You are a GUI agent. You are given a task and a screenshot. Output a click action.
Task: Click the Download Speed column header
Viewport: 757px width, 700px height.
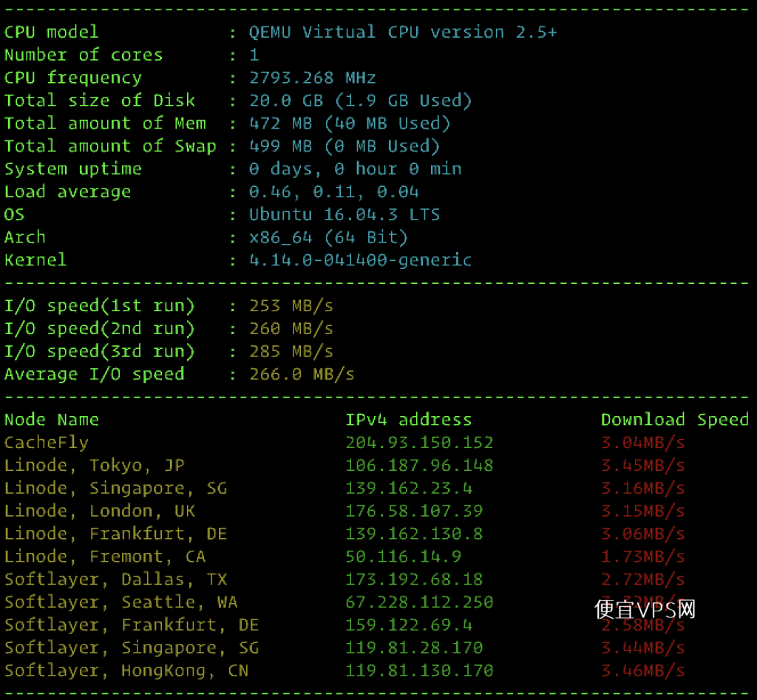pyautogui.click(x=674, y=420)
